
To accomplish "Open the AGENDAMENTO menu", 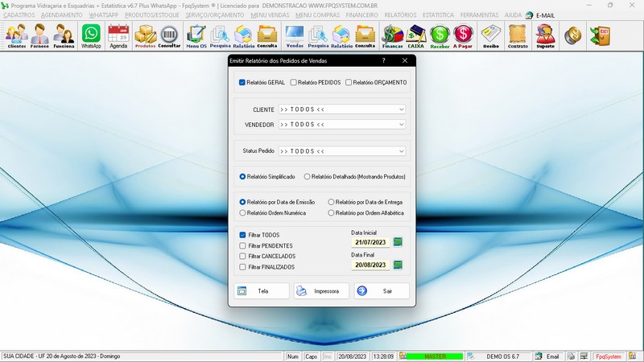I will coord(62,15).
